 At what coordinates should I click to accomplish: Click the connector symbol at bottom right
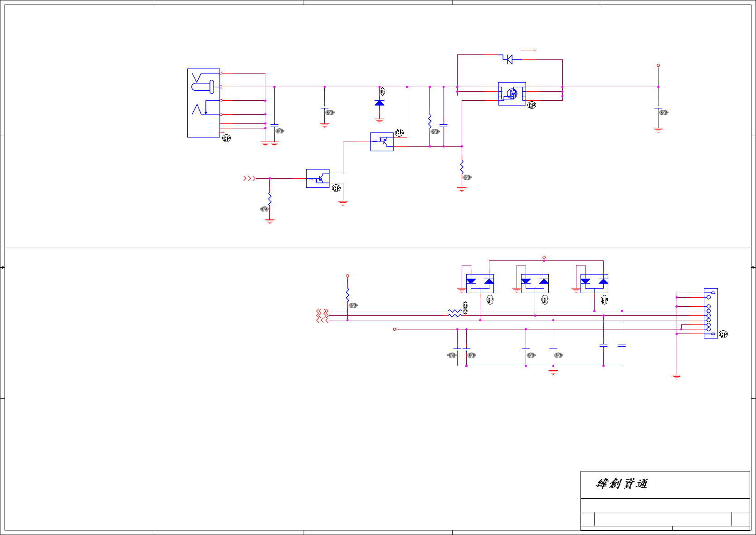point(711,313)
